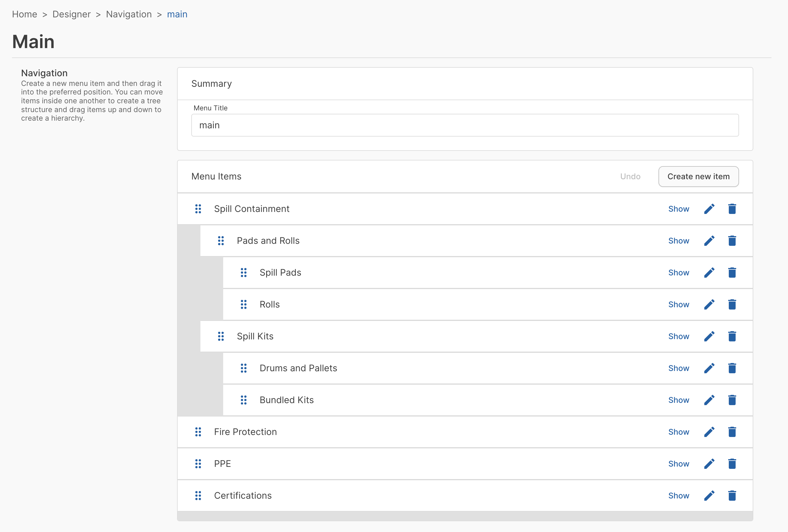Delete the Pads and Rolls item

(732, 241)
